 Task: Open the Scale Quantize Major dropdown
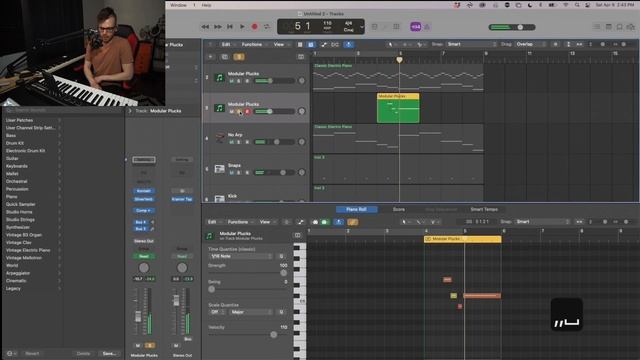pyautogui.click(x=251, y=312)
